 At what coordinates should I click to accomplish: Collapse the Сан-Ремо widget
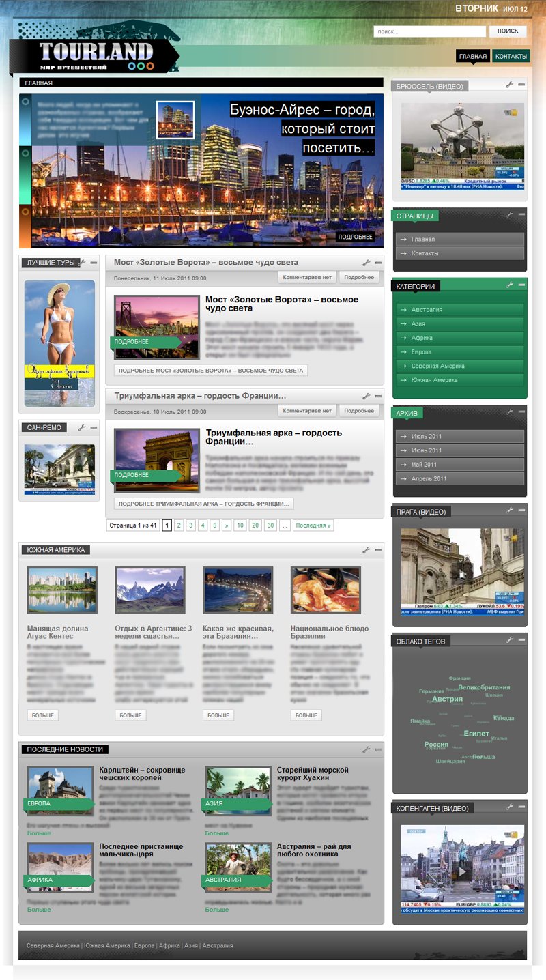coord(94,427)
